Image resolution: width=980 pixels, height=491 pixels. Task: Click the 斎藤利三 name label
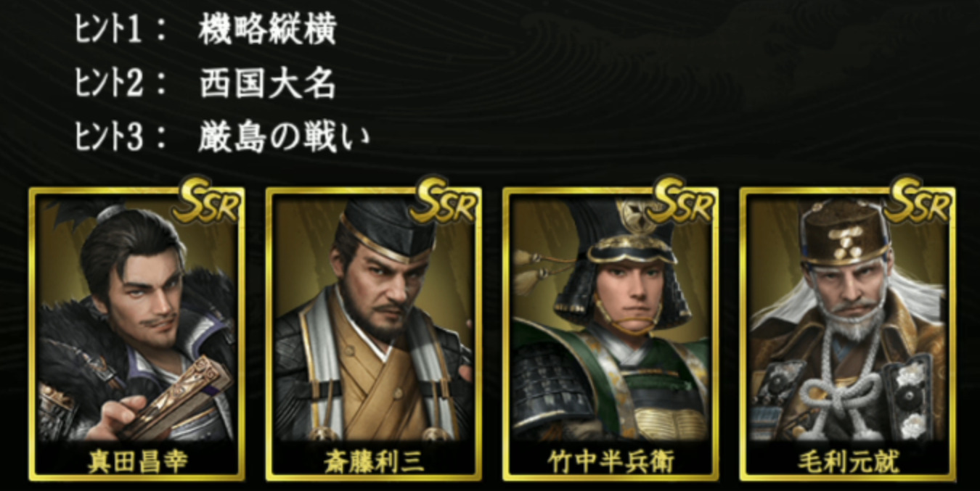point(373,461)
